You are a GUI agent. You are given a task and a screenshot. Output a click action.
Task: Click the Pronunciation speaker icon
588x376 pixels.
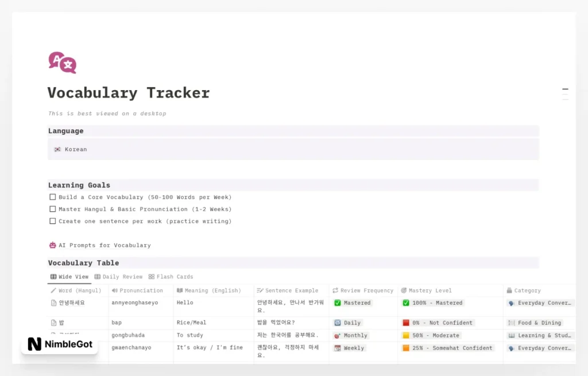coord(114,290)
